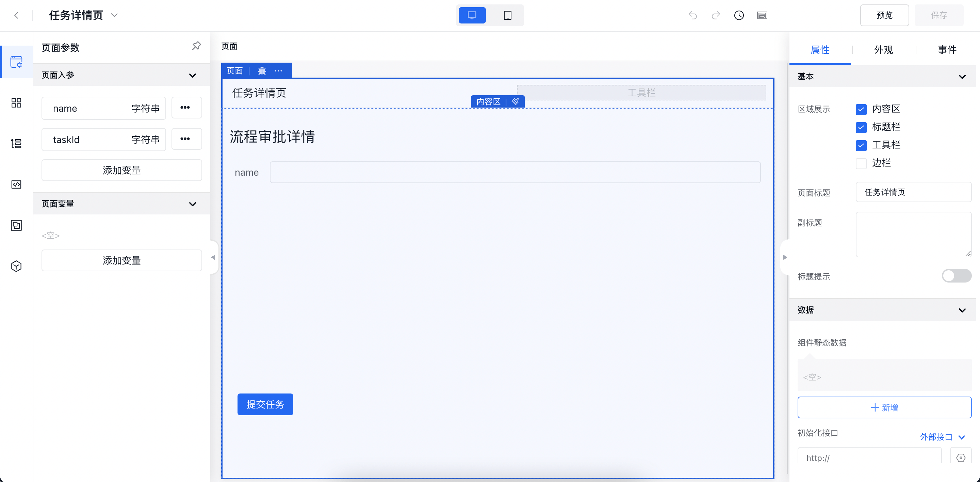Click the 工具栏 placeholder area
The height and width of the screenshot is (482, 980).
pyautogui.click(x=641, y=93)
